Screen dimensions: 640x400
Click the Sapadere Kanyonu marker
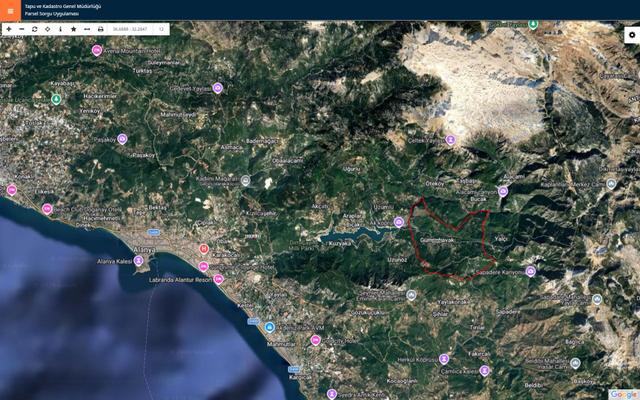pos(530,271)
